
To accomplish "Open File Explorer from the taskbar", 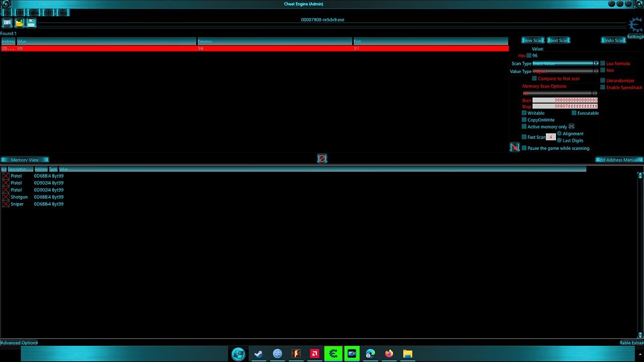I will tap(408, 354).
